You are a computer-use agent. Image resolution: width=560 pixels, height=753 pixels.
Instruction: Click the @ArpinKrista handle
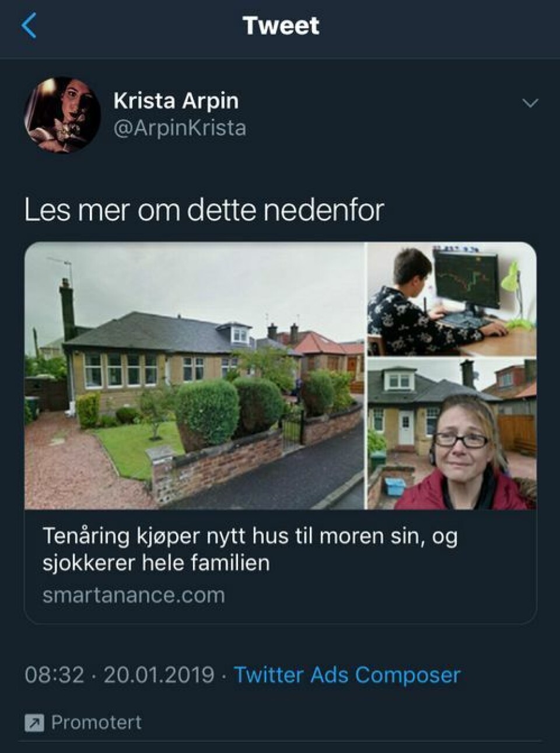pos(180,128)
